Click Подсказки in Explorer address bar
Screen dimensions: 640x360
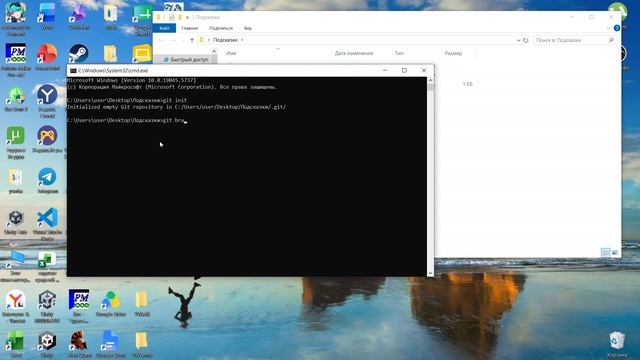225,40
